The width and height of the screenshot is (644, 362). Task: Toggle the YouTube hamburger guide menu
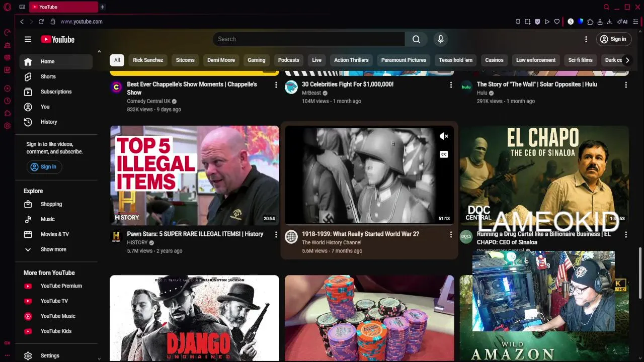coord(28,39)
